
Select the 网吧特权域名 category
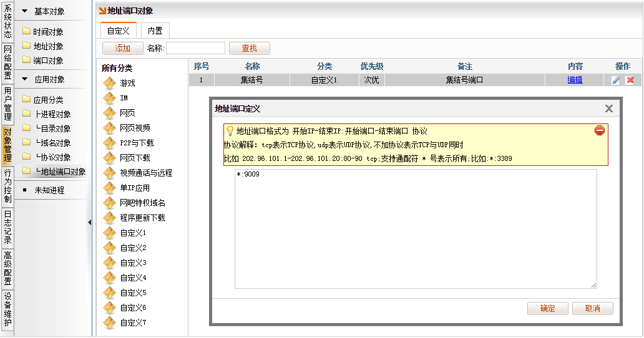142,203
